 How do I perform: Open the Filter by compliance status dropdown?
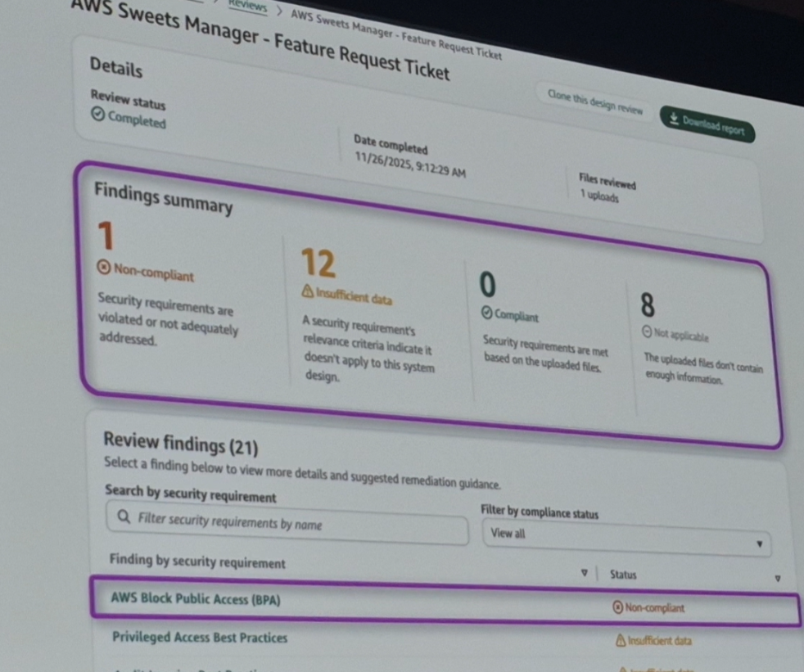[626, 538]
